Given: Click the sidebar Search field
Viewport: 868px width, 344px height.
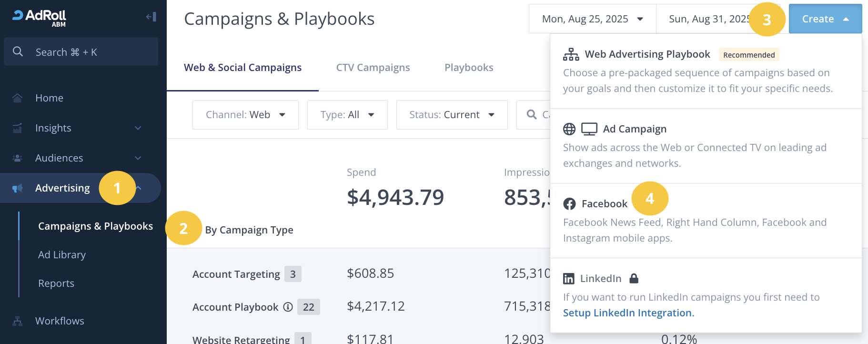Looking at the screenshot, I should 81,52.
